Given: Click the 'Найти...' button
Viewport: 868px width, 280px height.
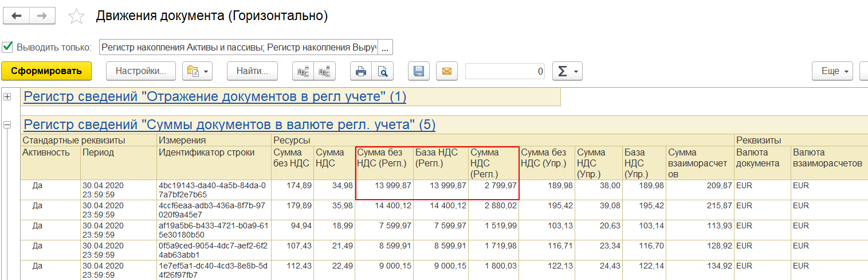Looking at the screenshot, I should coord(253,71).
